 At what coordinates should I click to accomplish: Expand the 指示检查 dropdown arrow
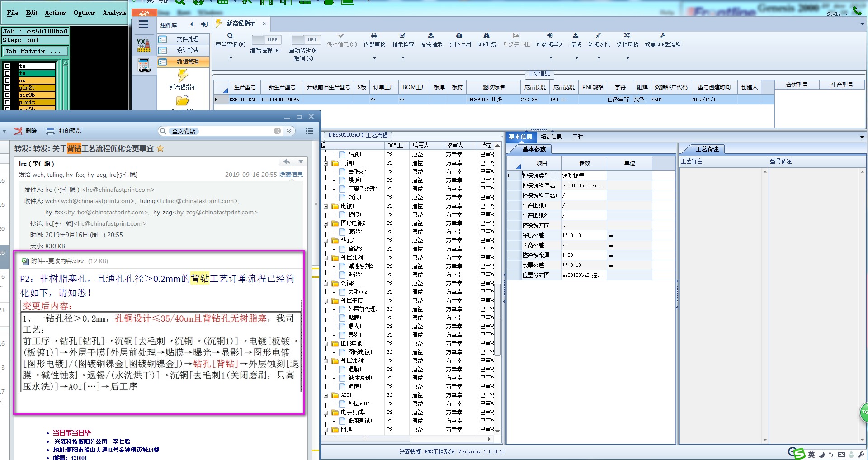(x=403, y=58)
